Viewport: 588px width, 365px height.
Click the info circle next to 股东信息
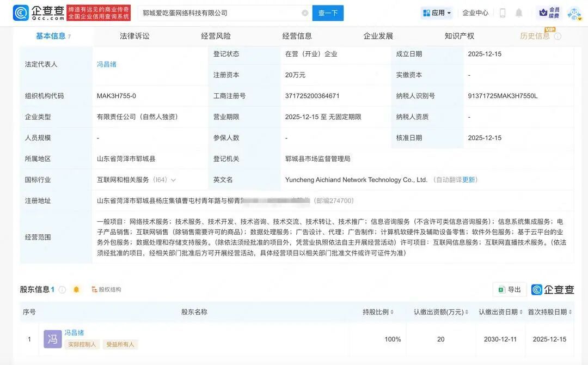tap(62, 289)
